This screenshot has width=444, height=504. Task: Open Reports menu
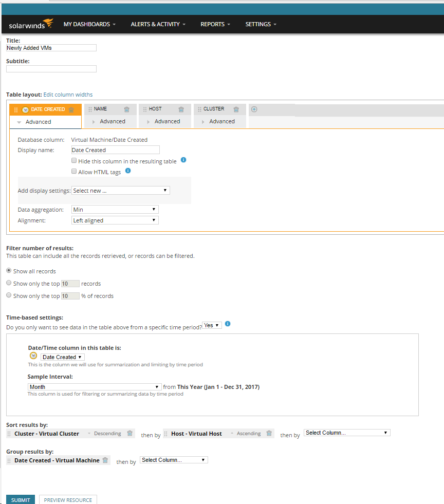tap(215, 24)
